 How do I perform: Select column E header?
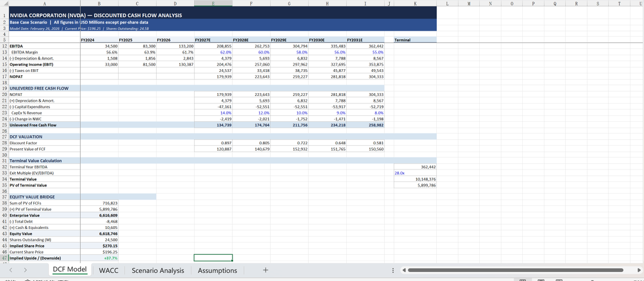[x=213, y=3]
